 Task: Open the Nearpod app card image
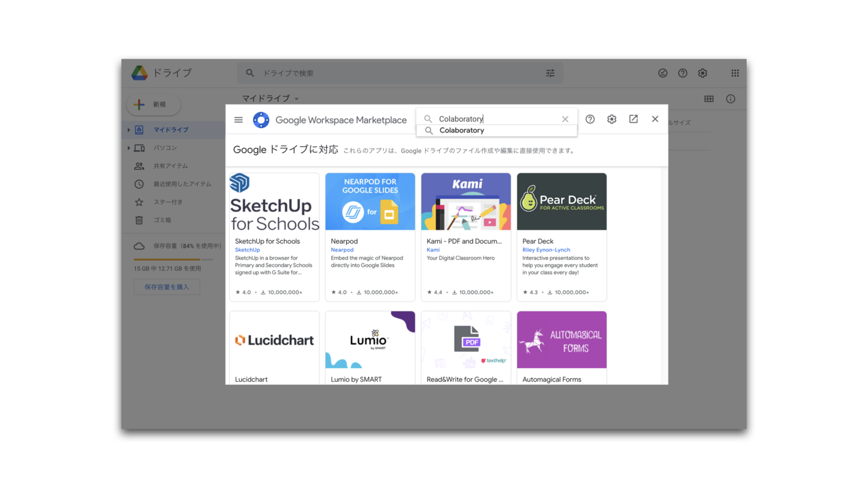pos(370,202)
